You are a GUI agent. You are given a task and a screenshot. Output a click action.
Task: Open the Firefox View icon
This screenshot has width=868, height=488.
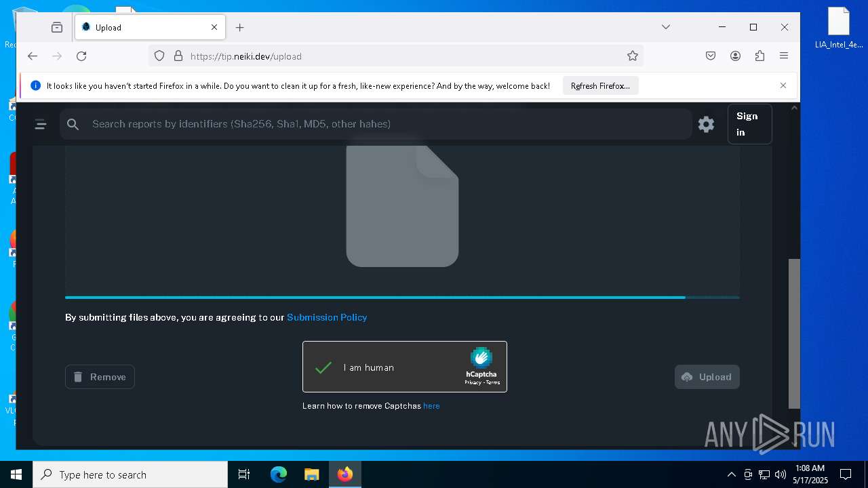(57, 28)
